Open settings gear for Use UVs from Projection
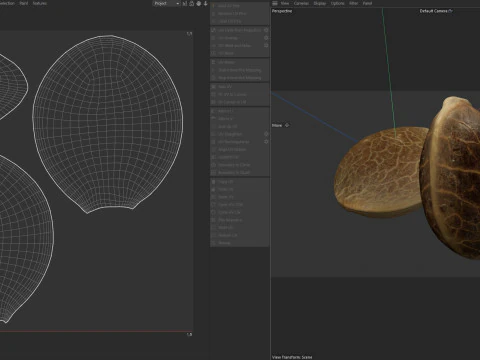The height and width of the screenshot is (360, 480). click(x=266, y=30)
